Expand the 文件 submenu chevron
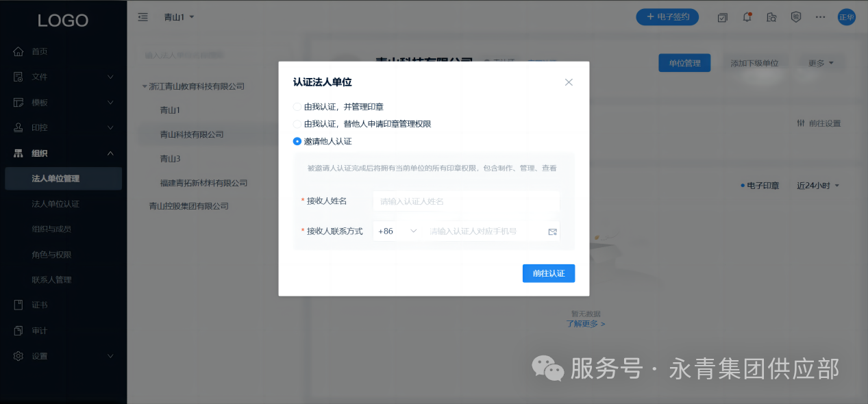Screen dimensions: 868x404 110,77
